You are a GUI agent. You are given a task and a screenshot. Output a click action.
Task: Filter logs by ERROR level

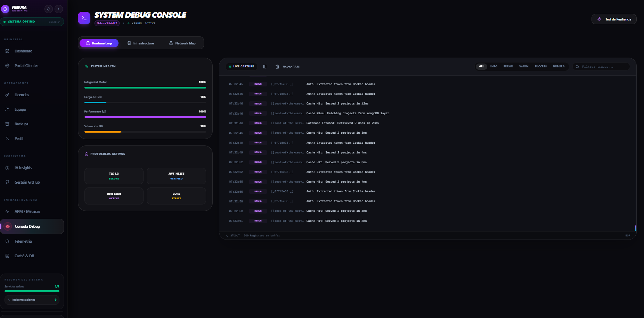[x=508, y=66]
